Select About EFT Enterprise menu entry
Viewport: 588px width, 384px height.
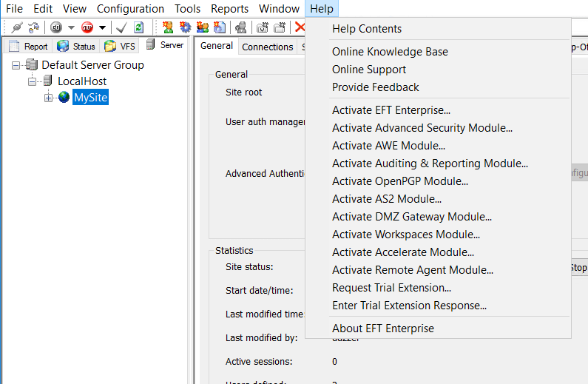[382, 329]
